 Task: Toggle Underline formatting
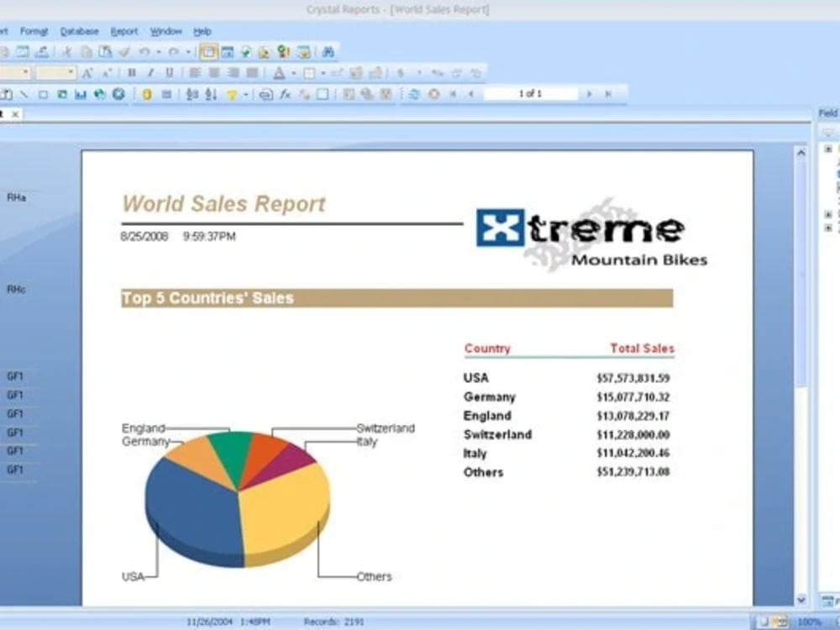coord(170,73)
